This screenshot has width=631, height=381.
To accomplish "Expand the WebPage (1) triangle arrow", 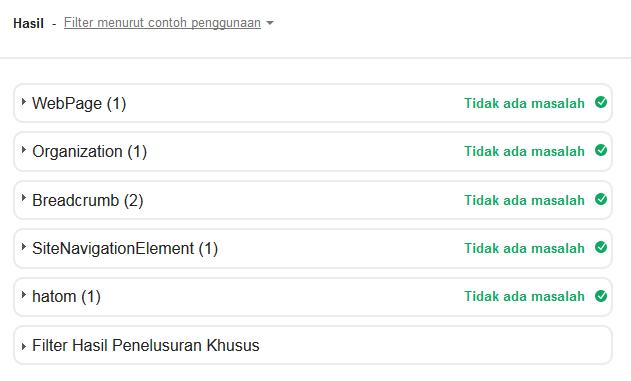I will click(24, 101).
